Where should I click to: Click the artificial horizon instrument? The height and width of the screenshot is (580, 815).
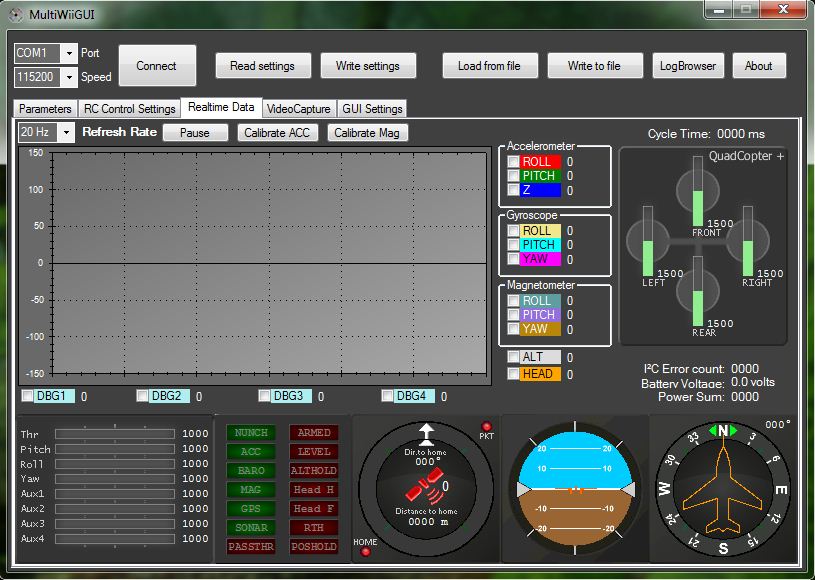[x=575, y=489]
